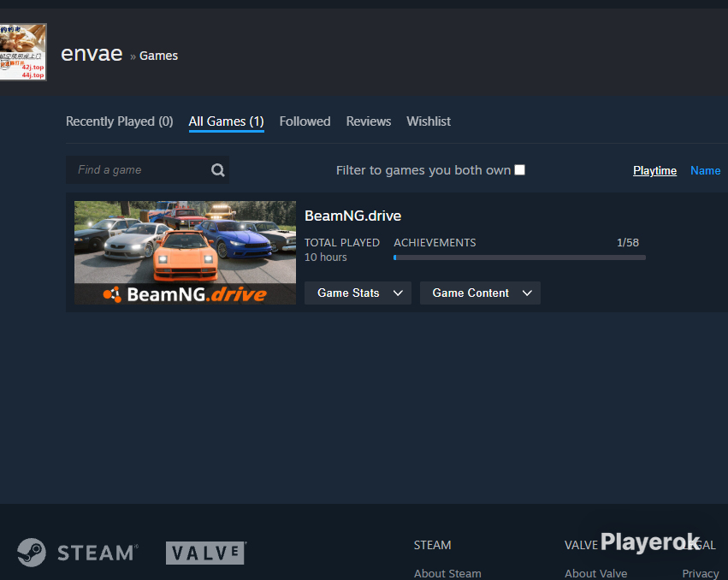The image size is (728, 580).
Task: Click the TOTAL PLAYED label
Action: (341, 242)
